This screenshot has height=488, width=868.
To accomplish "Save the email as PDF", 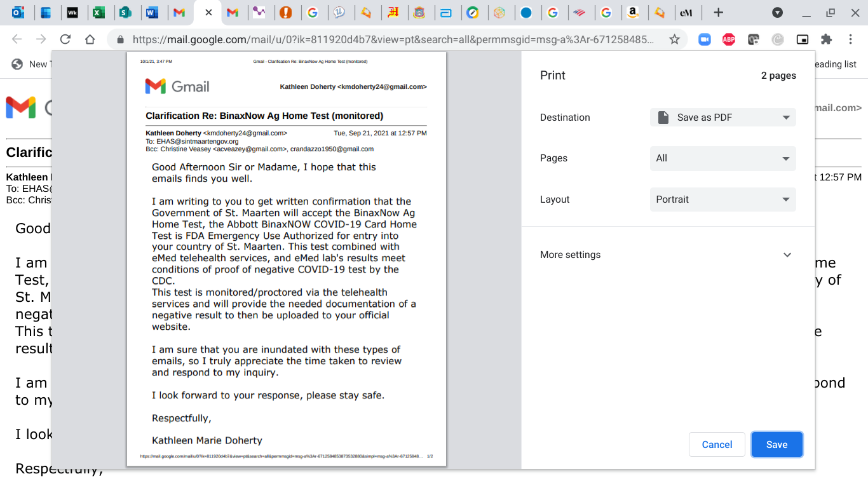I will pyautogui.click(x=776, y=445).
